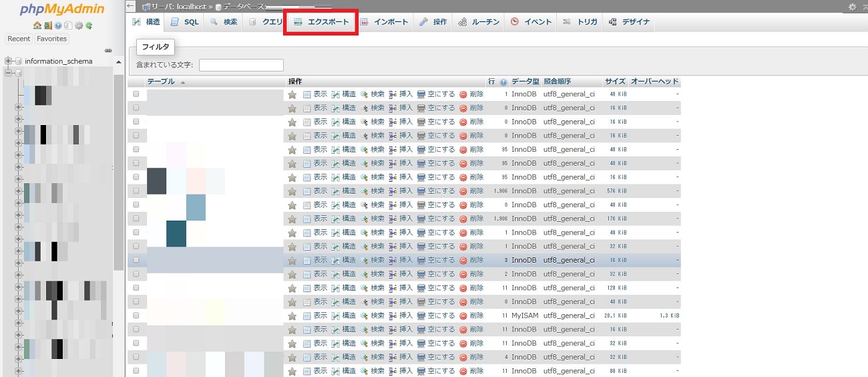Open the gear settings icon in sidebar
Image resolution: width=868 pixels, height=377 pixels.
pos(79,26)
